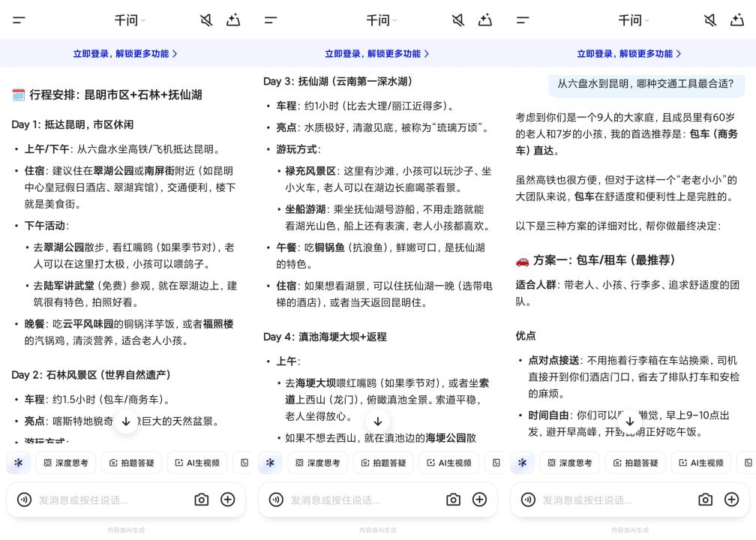Choose AI生视频 chip on the Day 3 抚仙湖 screen
The width and height of the screenshot is (756, 540).
448,463
